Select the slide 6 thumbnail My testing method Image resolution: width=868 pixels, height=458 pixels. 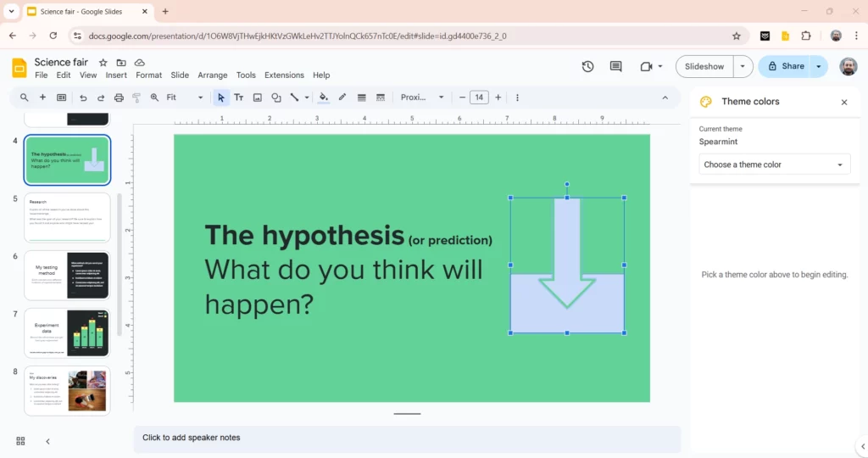[x=67, y=276]
